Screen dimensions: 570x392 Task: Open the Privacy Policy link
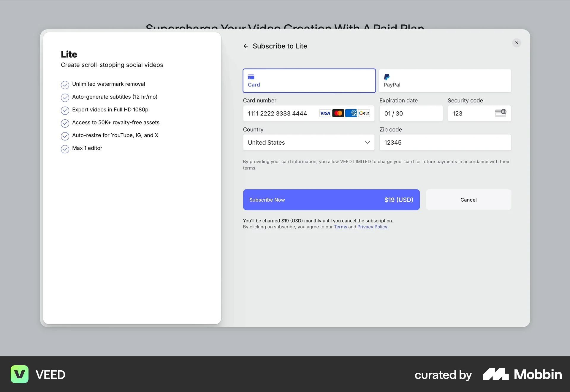click(372, 227)
